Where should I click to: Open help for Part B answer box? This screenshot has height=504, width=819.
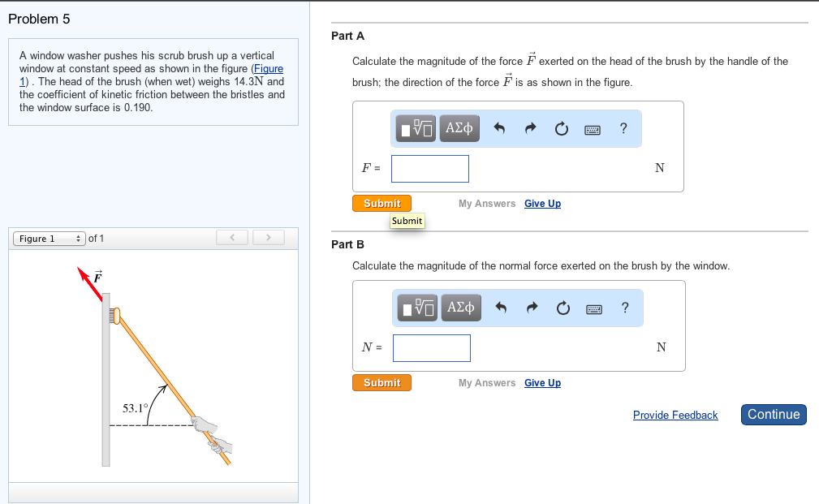click(x=624, y=308)
